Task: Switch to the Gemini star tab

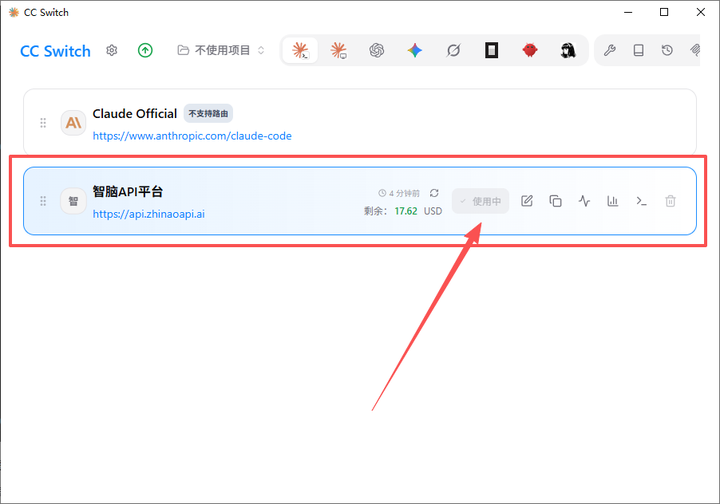Action: pos(415,50)
